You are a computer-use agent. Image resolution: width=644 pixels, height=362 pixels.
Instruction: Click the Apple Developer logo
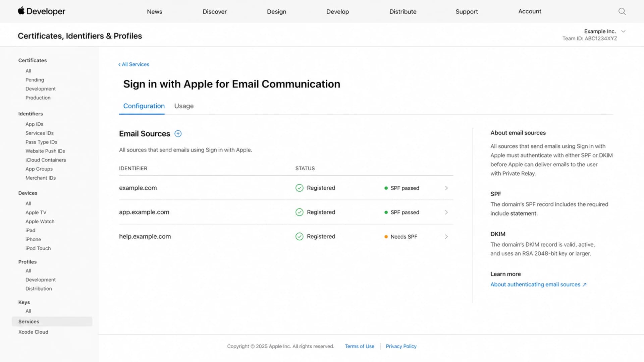[x=41, y=11]
